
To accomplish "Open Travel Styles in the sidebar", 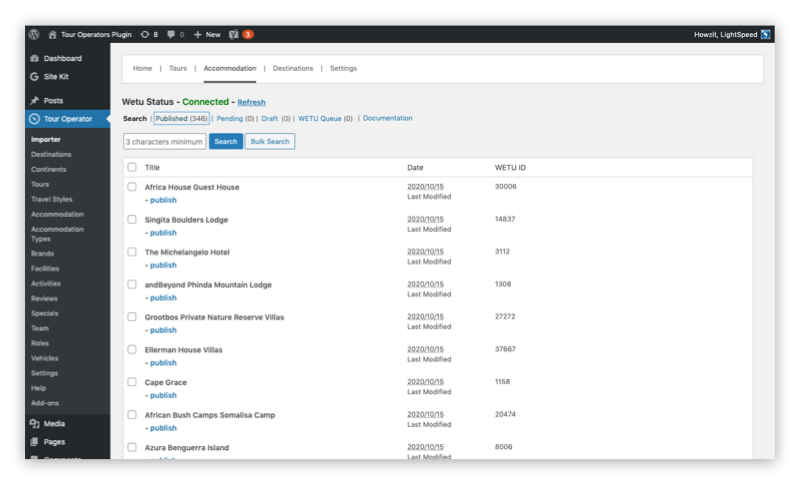I will (52, 199).
